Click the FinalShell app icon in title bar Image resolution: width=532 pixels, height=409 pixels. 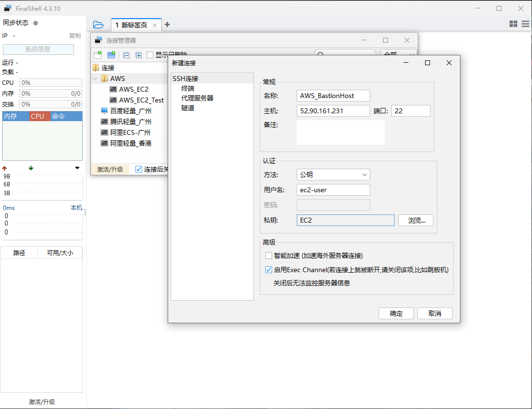click(x=7, y=8)
